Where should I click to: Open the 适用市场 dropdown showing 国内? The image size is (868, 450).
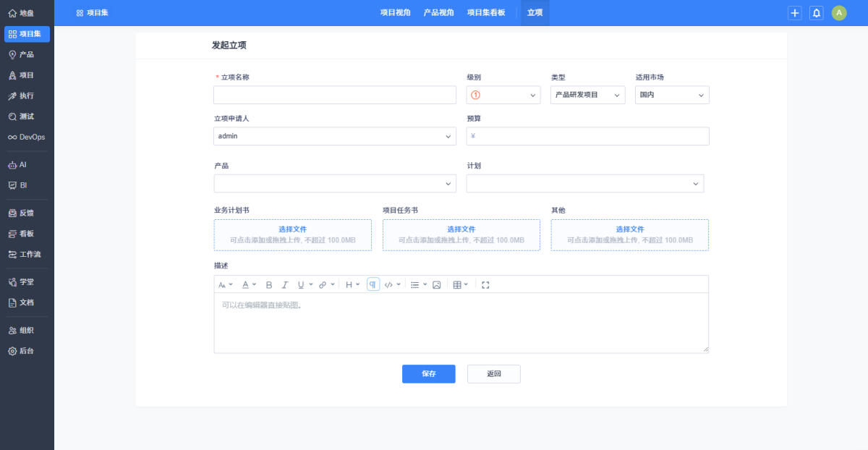[x=672, y=95]
